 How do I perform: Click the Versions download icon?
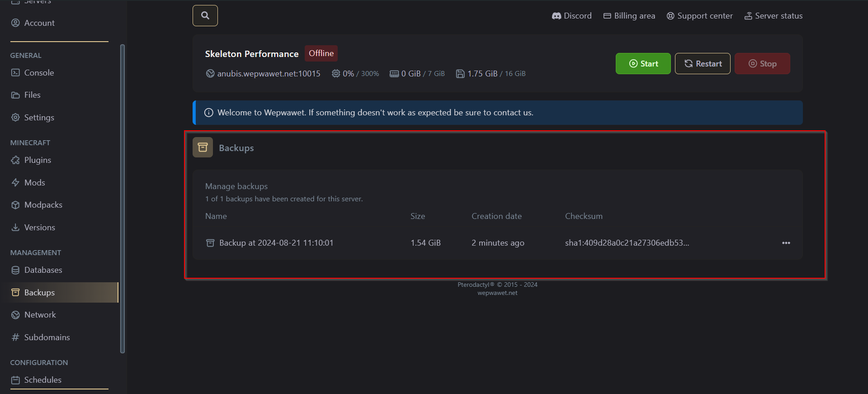pyautogui.click(x=15, y=228)
